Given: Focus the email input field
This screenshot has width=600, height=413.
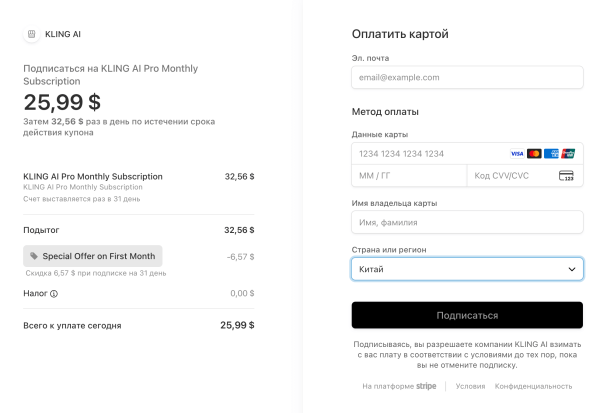Looking at the screenshot, I should 467,77.
